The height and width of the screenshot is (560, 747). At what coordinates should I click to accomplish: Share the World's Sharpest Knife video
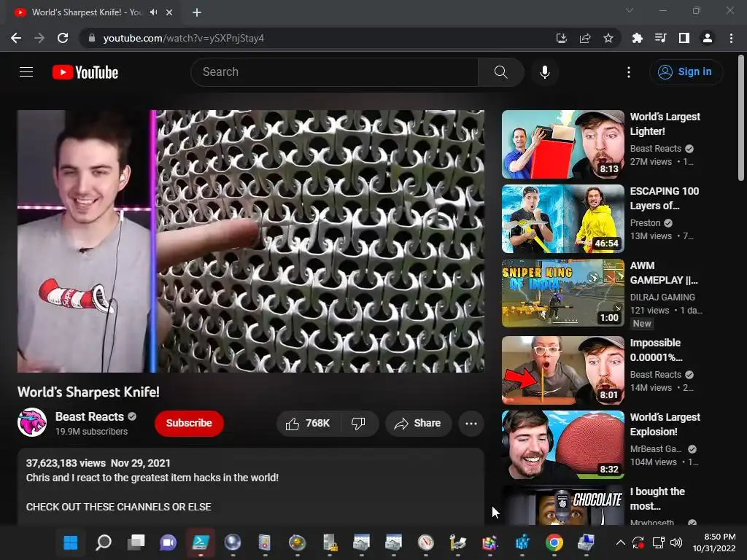pos(418,424)
